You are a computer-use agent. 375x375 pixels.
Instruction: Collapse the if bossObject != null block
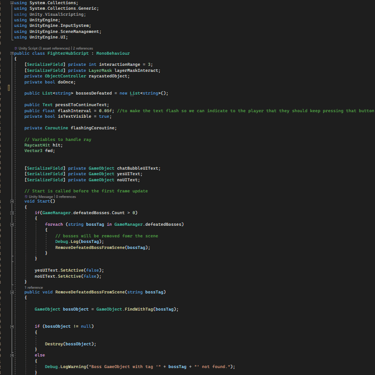pyautogui.click(x=12, y=326)
